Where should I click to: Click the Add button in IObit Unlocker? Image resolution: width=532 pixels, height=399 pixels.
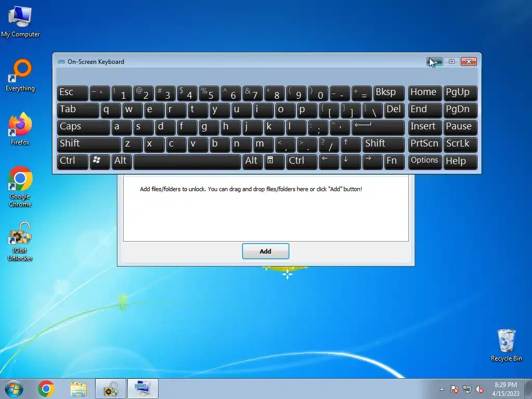point(265,251)
